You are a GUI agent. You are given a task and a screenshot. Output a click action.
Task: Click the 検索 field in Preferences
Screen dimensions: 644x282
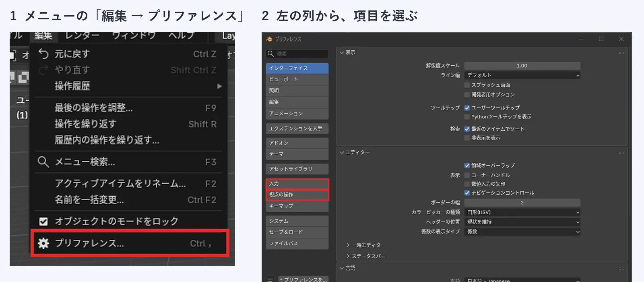coord(297,54)
